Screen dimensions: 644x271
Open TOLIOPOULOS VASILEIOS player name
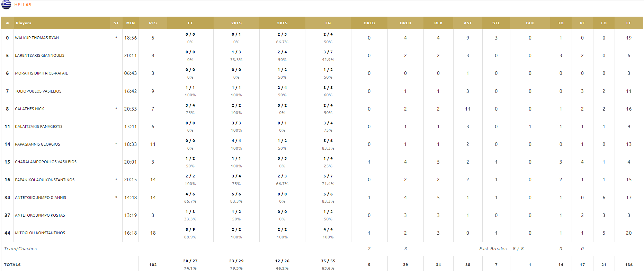click(38, 91)
